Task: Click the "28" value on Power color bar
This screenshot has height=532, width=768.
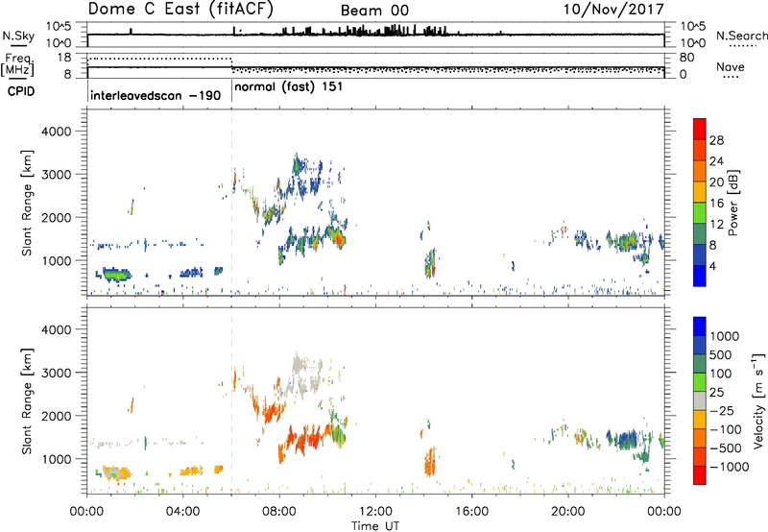Action: [716, 140]
